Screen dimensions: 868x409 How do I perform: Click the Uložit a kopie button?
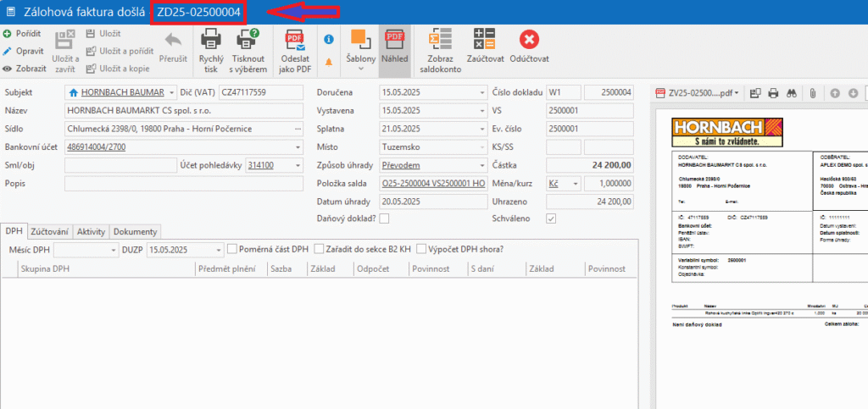point(117,69)
